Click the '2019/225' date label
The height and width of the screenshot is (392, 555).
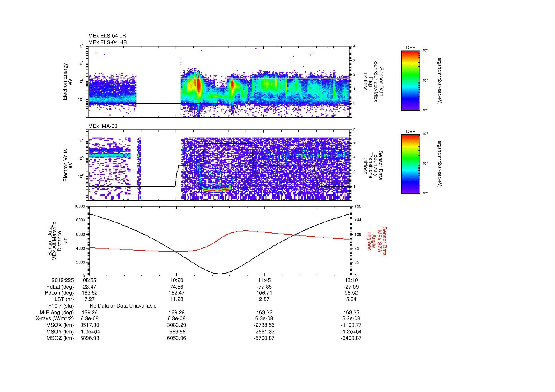point(63,280)
